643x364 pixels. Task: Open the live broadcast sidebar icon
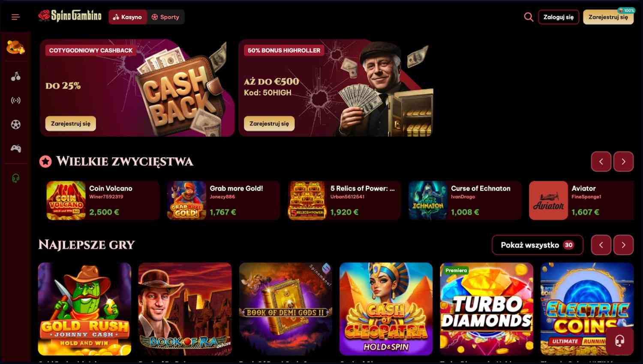(x=15, y=101)
